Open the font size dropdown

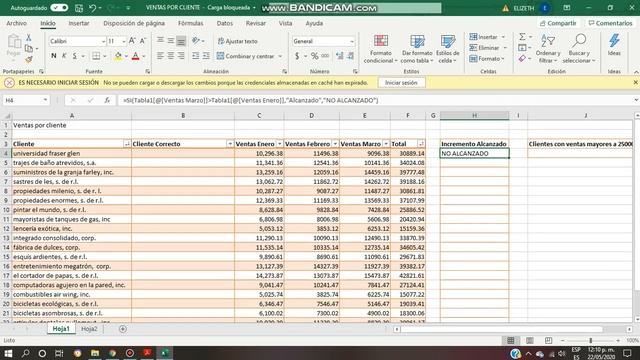123,41
